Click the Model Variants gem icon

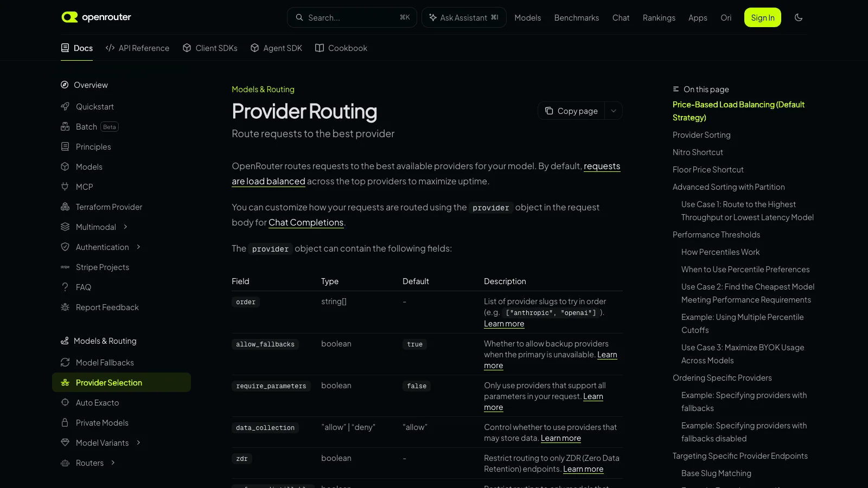click(x=65, y=442)
